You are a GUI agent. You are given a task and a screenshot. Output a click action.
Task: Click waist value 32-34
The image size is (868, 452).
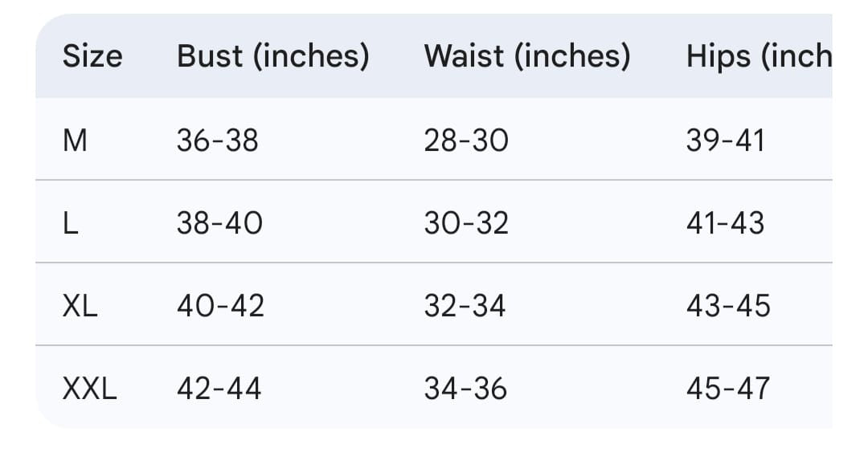point(465,306)
